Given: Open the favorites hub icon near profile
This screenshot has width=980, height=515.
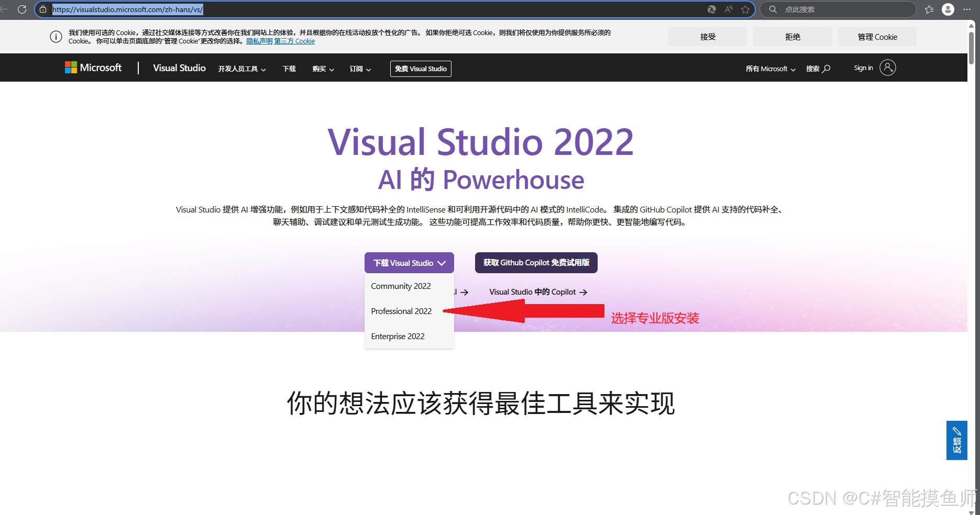Looking at the screenshot, I should 928,9.
